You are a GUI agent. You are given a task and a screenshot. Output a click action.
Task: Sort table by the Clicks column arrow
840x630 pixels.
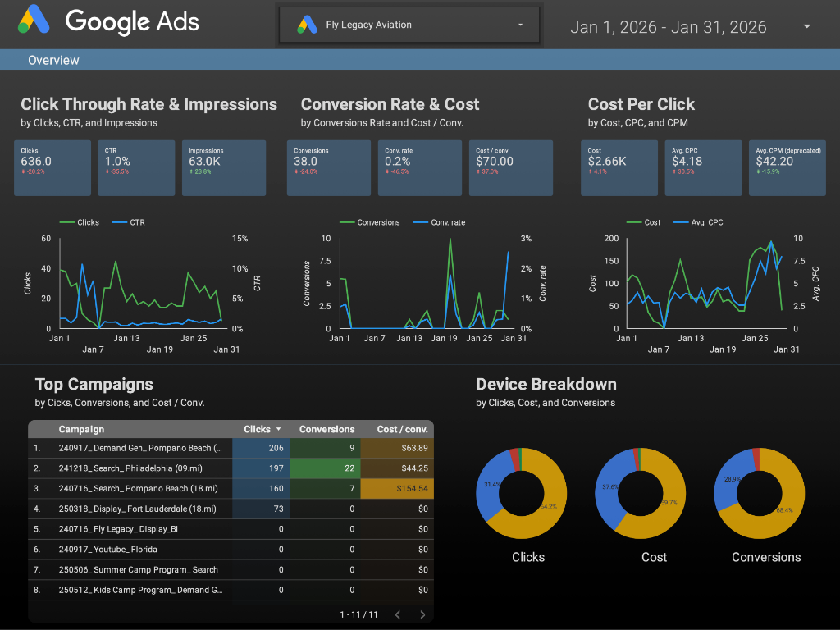279,429
